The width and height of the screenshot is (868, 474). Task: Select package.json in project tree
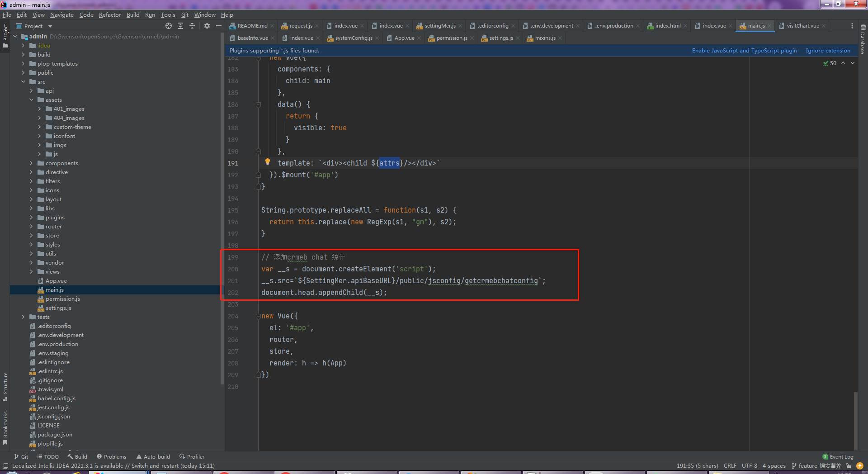click(x=55, y=435)
